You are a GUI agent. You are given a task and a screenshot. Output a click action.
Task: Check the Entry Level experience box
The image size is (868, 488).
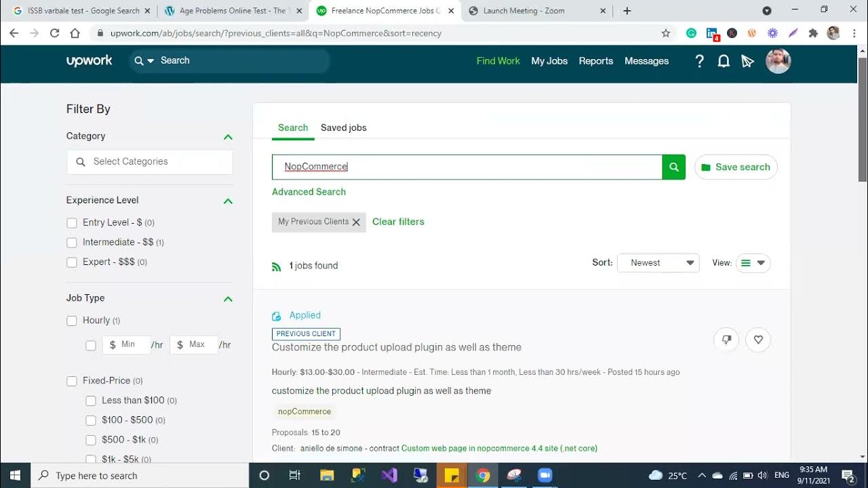tap(72, 223)
